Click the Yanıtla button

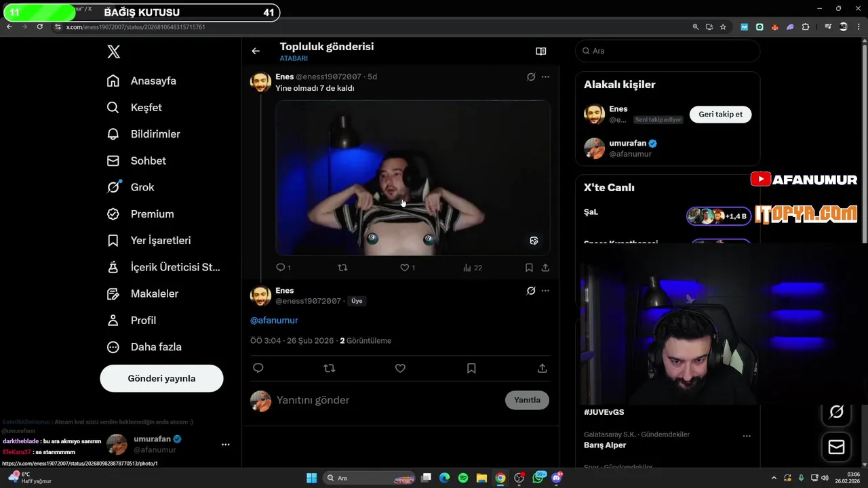[527, 400]
